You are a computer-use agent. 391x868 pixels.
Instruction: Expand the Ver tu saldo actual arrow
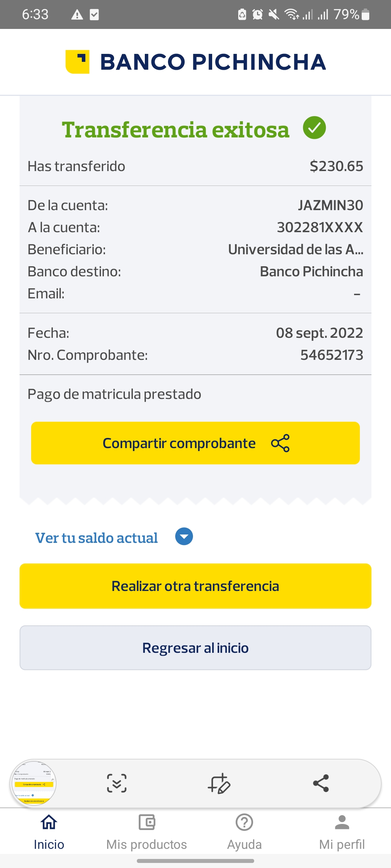pyautogui.click(x=184, y=537)
